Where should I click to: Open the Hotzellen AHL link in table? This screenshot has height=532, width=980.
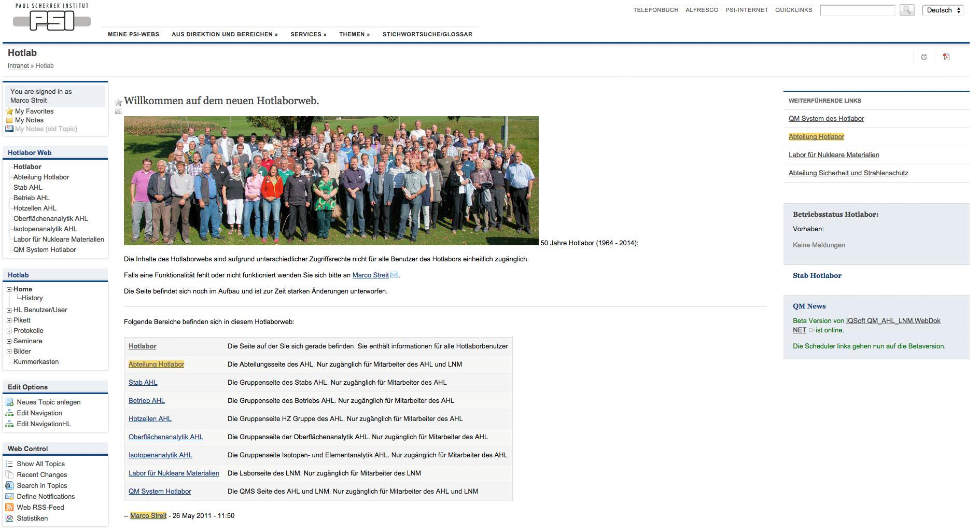click(x=150, y=419)
